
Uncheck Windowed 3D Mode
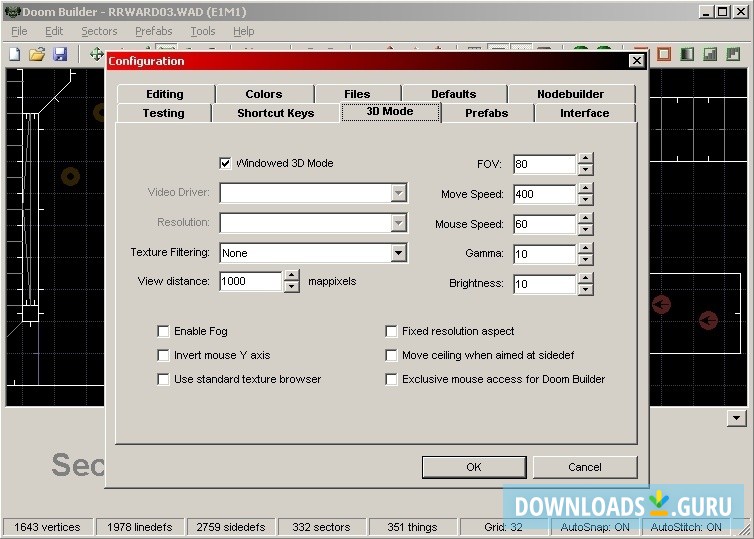point(225,163)
